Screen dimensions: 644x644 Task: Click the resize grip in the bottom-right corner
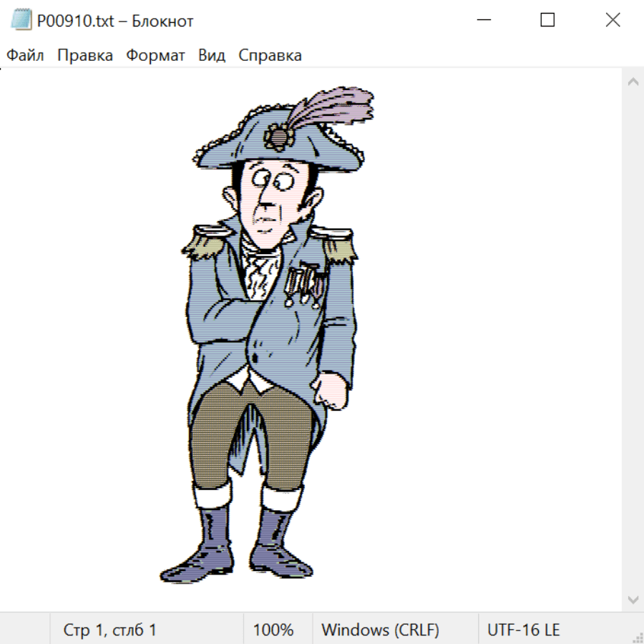pyautogui.click(x=638, y=638)
